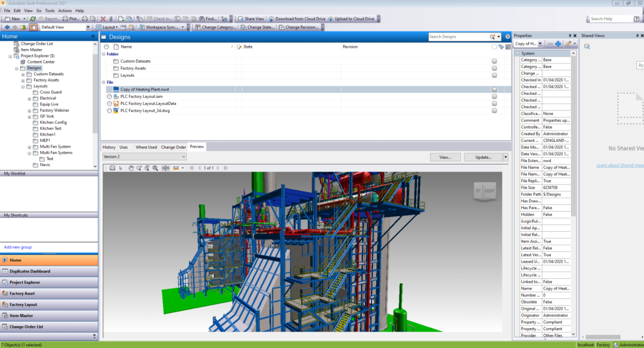This screenshot has height=348, width=644.
Task: Open the Find binoculars tool
Action: pyautogui.click(x=208, y=19)
